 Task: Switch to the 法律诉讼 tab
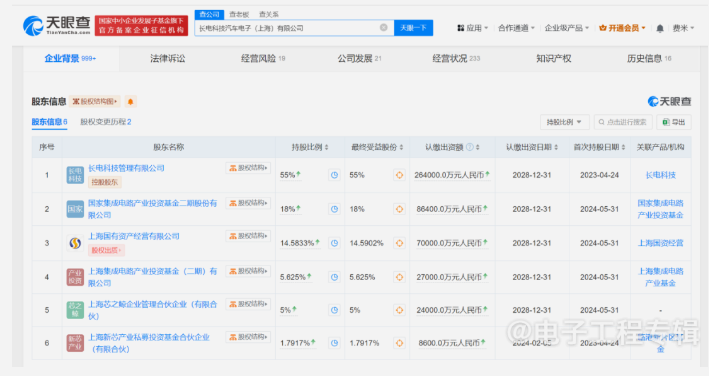click(x=168, y=58)
